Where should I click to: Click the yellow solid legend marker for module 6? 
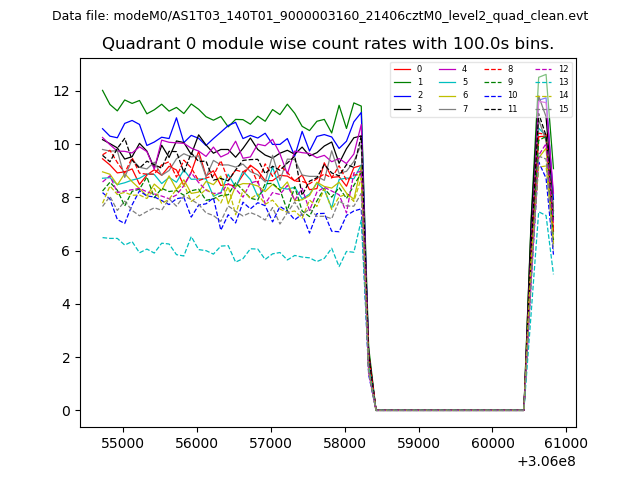click(x=447, y=95)
